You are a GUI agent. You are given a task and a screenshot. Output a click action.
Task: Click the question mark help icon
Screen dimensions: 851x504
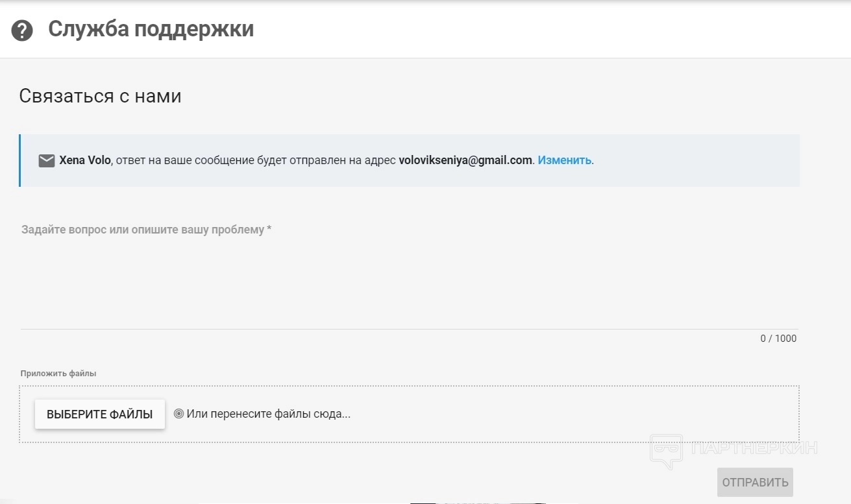22,30
